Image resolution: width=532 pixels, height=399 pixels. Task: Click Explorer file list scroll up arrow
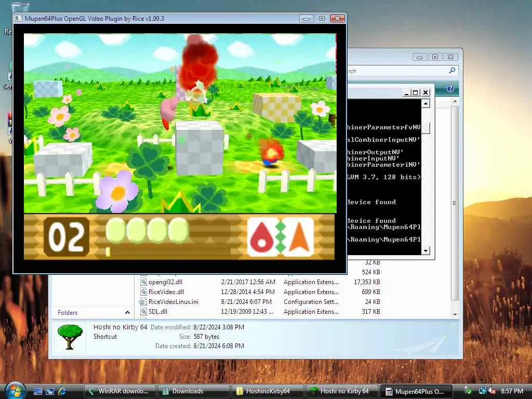(x=455, y=101)
